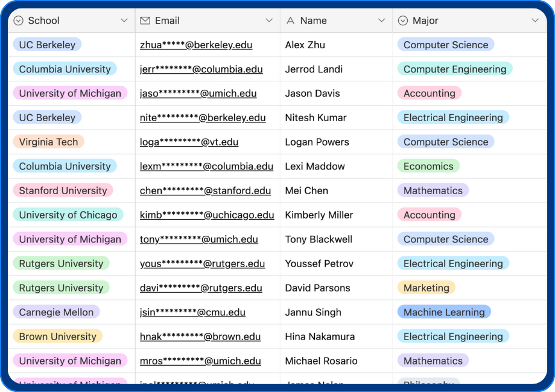Open Jannu Singh's cmu.edu email link
Image resolution: width=555 pixels, height=392 pixels.
(192, 312)
